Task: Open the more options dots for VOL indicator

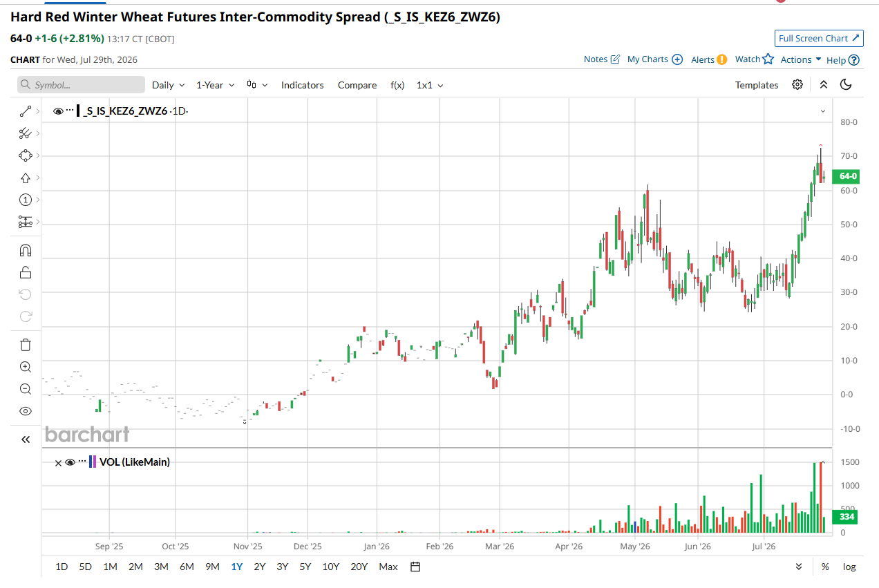Action: tap(82, 462)
